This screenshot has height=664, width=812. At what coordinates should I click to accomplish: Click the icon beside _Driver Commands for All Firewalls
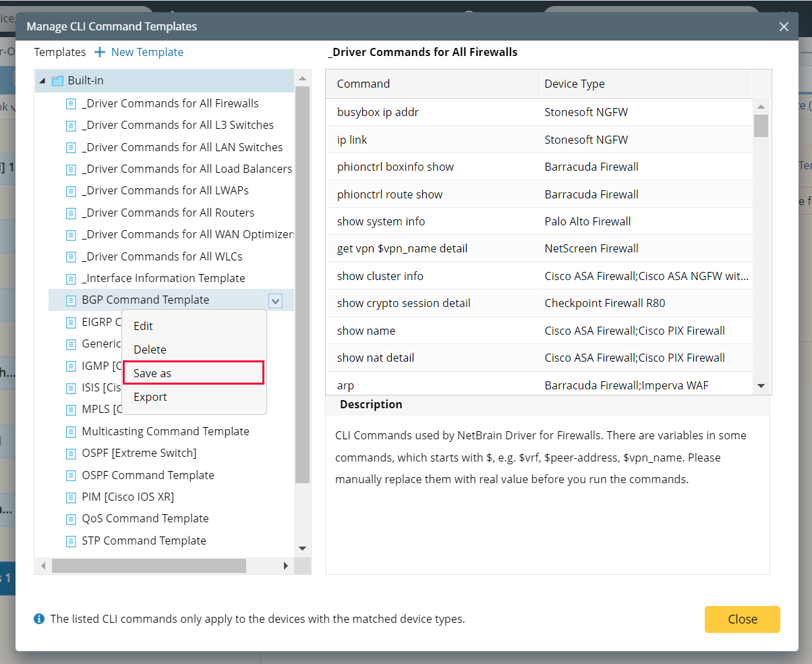coord(71,103)
